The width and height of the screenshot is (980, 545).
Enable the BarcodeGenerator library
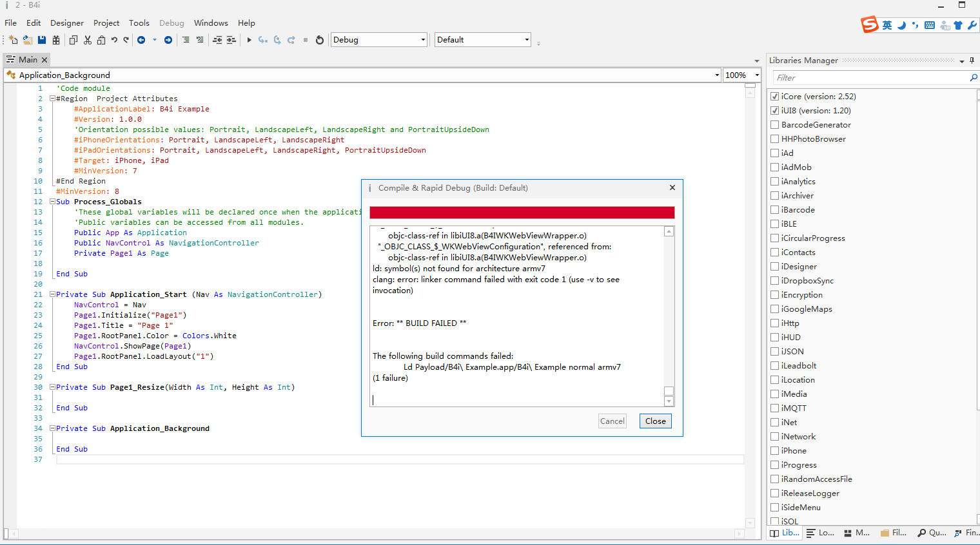point(775,125)
